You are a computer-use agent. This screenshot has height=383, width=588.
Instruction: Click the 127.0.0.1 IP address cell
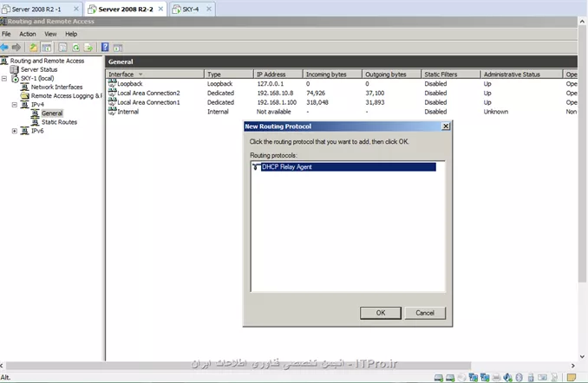coord(271,83)
